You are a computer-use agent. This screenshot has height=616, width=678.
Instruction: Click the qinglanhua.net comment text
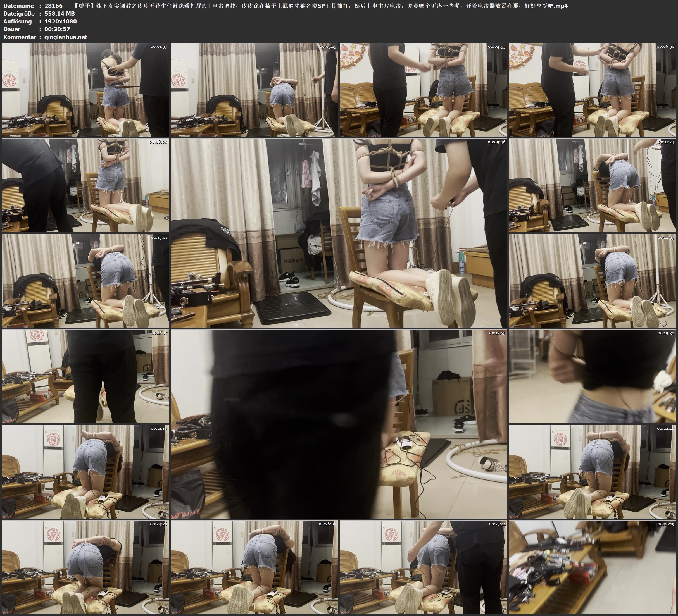(x=66, y=37)
